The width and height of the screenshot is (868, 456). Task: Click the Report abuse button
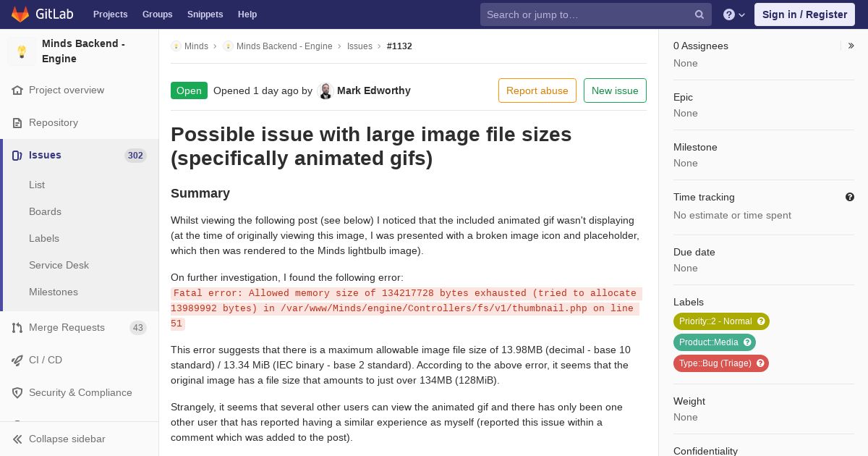(537, 90)
